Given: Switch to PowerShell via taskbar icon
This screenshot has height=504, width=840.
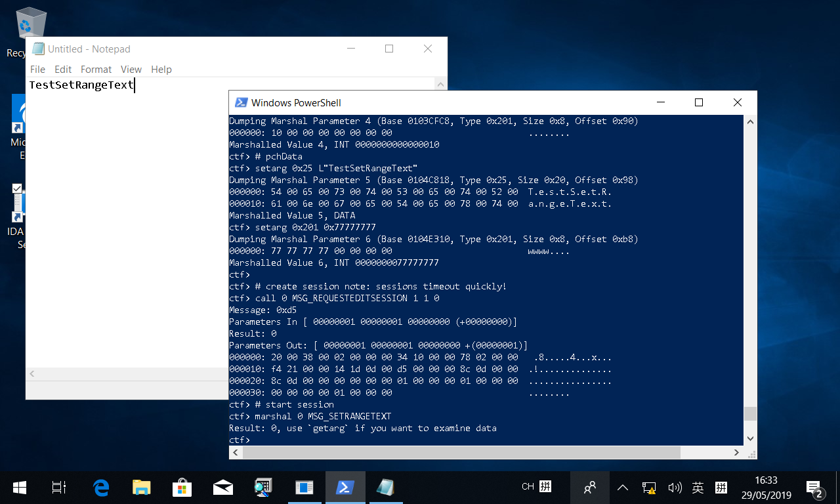Looking at the screenshot, I should pyautogui.click(x=345, y=488).
